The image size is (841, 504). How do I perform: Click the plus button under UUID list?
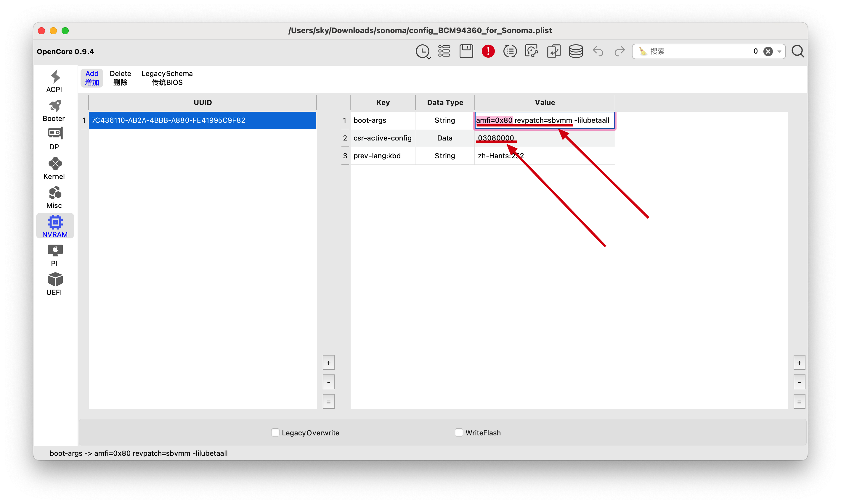coord(328,363)
